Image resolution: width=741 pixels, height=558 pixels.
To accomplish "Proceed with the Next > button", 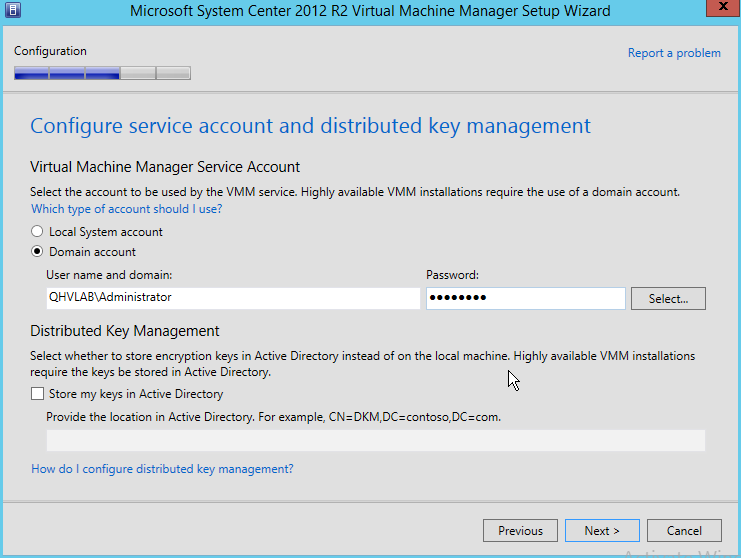I will (602, 531).
